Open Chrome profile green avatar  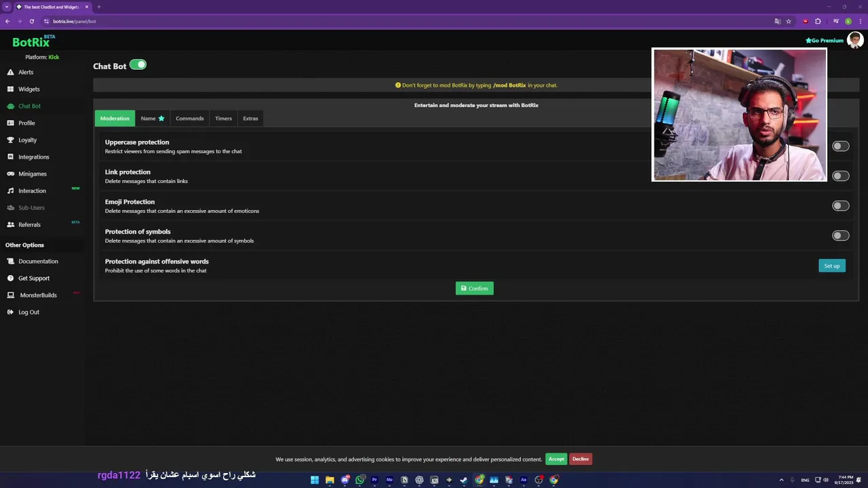click(x=848, y=21)
